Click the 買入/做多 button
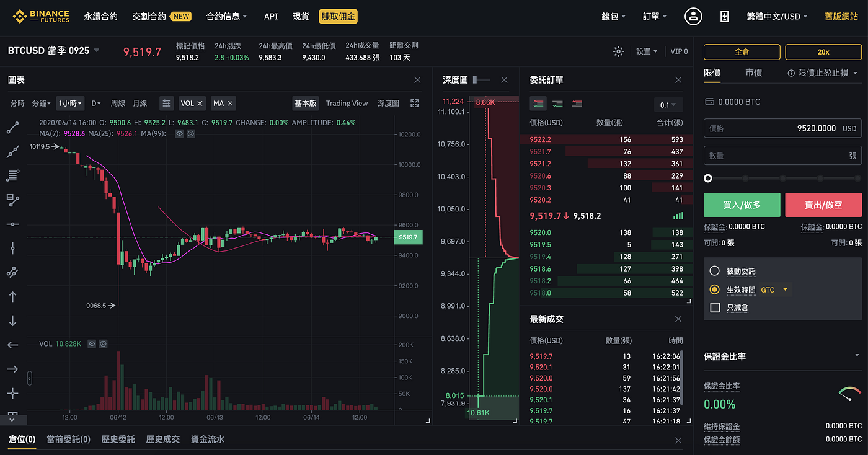The width and height of the screenshot is (868, 455). point(742,205)
